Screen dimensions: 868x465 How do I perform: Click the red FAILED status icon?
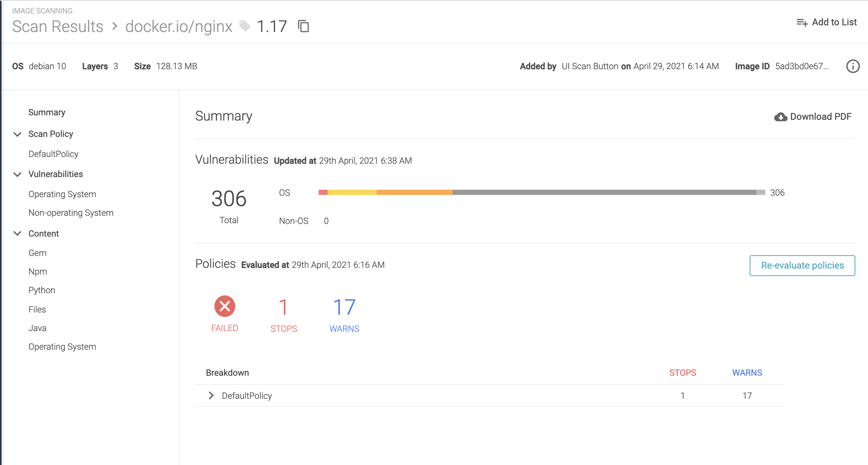click(225, 306)
